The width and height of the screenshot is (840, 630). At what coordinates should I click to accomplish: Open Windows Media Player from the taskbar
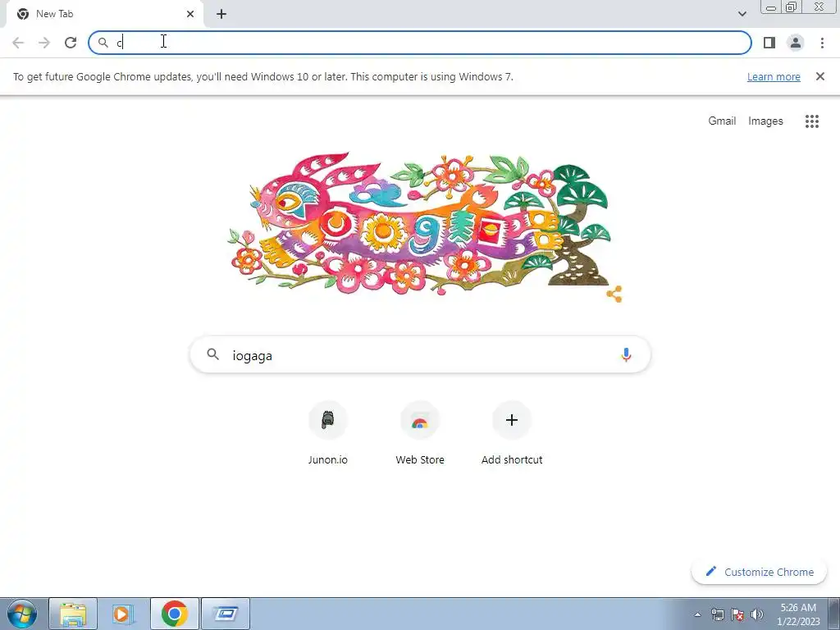pos(123,614)
